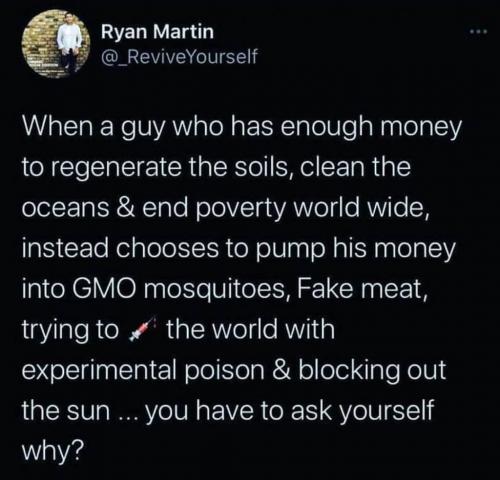Click the final word "why?"
This screenshot has height=480, width=500.
pyautogui.click(x=53, y=452)
